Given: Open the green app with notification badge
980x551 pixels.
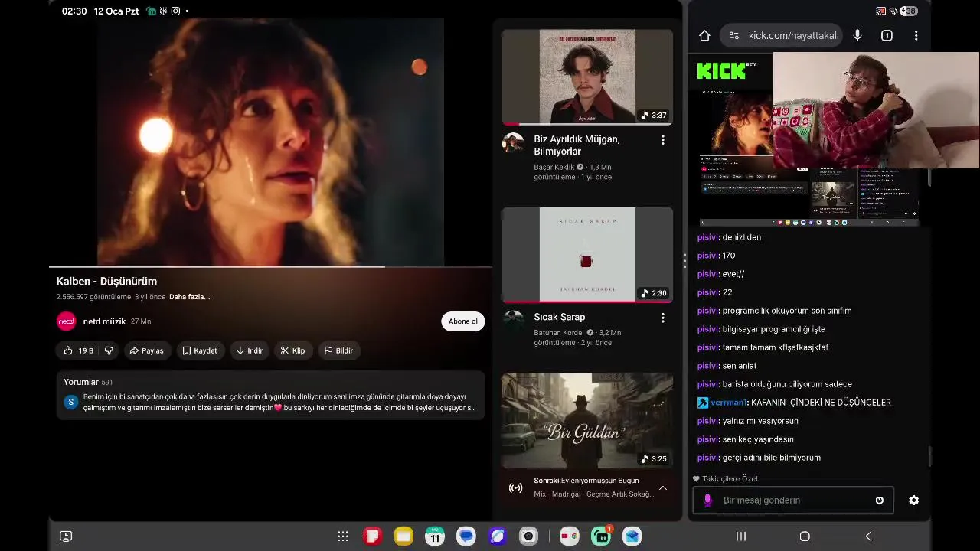Looking at the screenshot, I should [x=601, y=536].
